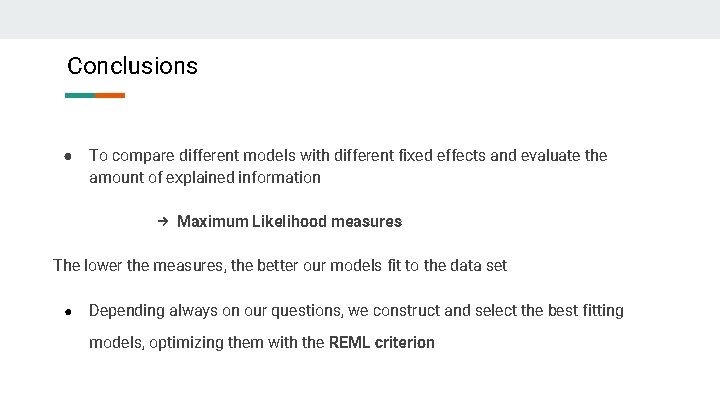The height and width of the screenshot is (405, 720).
Task: Click the Conclusions slide title
Action: [132, 66]
